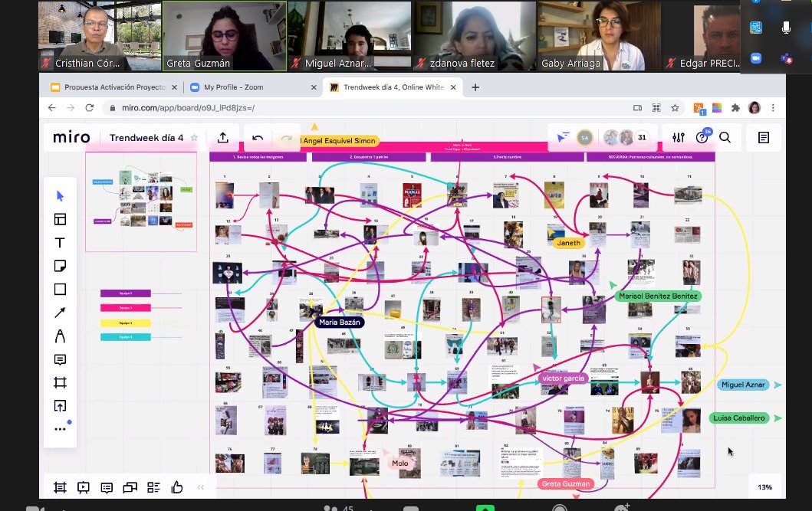The height and width of the screenshot is (511, 812).
Task: Select the purple Equipo 1 label
Action: point(125,293)
